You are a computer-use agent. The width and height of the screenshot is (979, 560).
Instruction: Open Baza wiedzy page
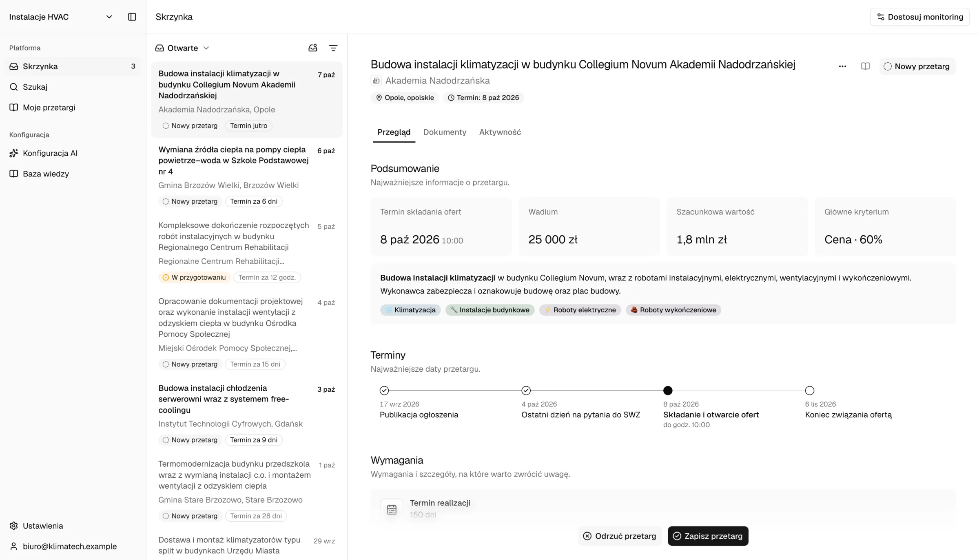[x=73, y=174]
